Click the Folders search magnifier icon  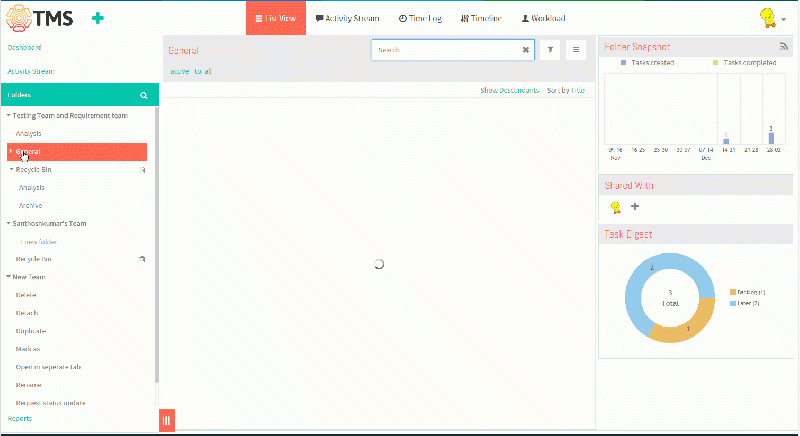(x=144, y=95)
